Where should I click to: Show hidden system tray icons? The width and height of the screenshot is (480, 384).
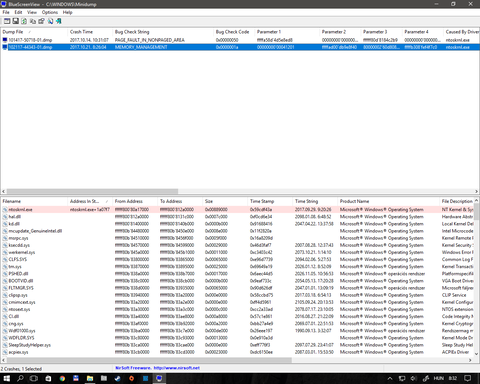(390, 378)
